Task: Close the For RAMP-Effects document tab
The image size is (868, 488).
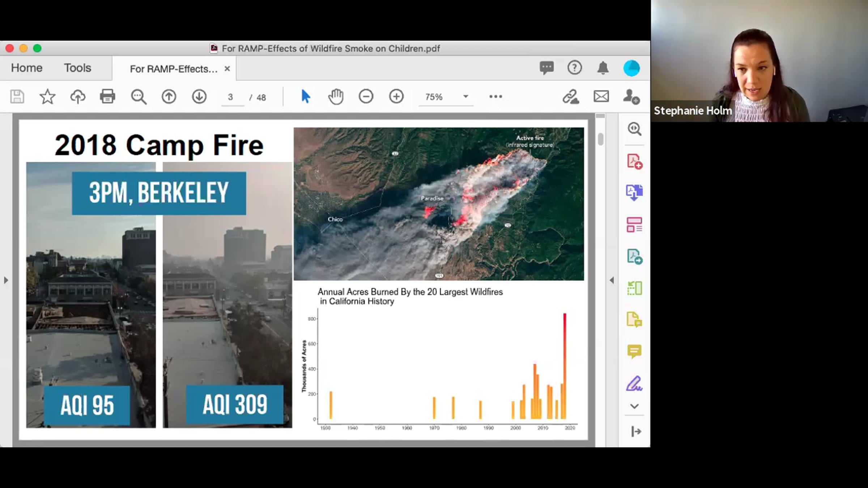Action: tap(227, 69)
